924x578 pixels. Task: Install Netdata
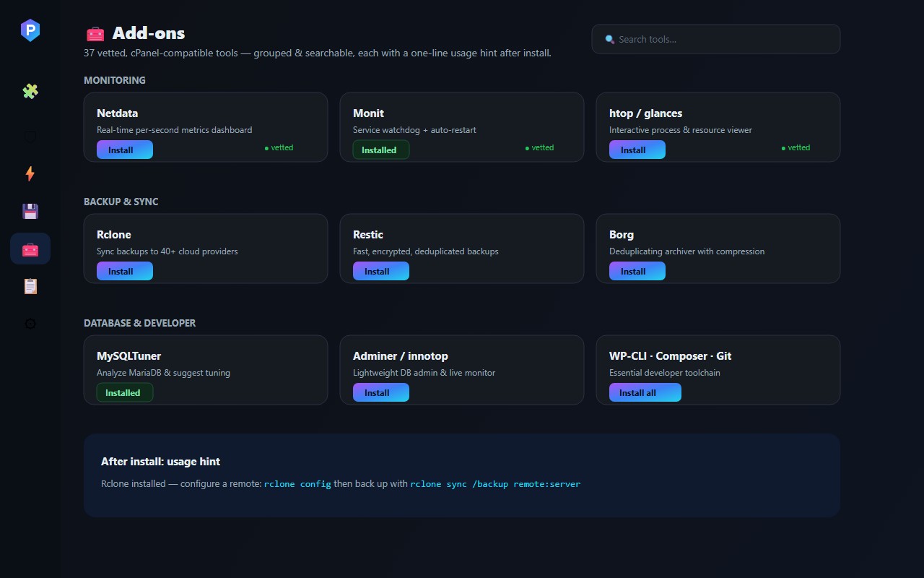(x=125, y=150)
